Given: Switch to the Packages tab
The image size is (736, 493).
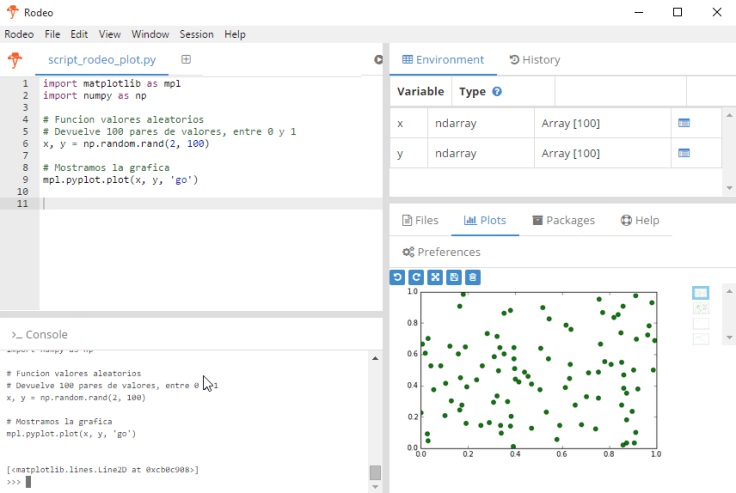Looking at the screenshot, I should tap(563, 220).
